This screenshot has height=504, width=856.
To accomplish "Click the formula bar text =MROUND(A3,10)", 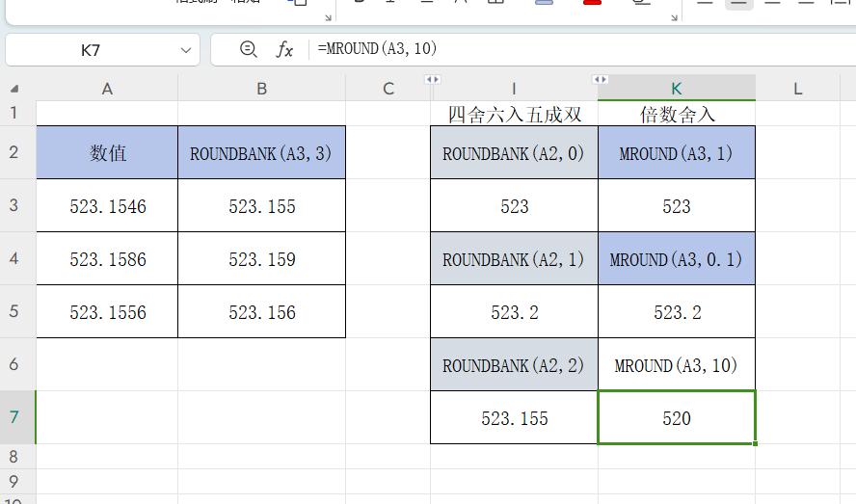I will 377,48.
